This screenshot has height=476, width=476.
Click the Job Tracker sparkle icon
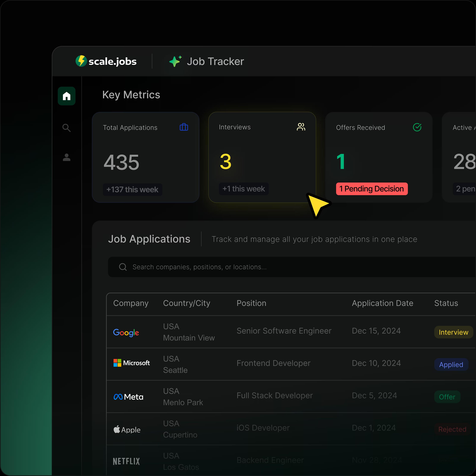coord(175,61)
